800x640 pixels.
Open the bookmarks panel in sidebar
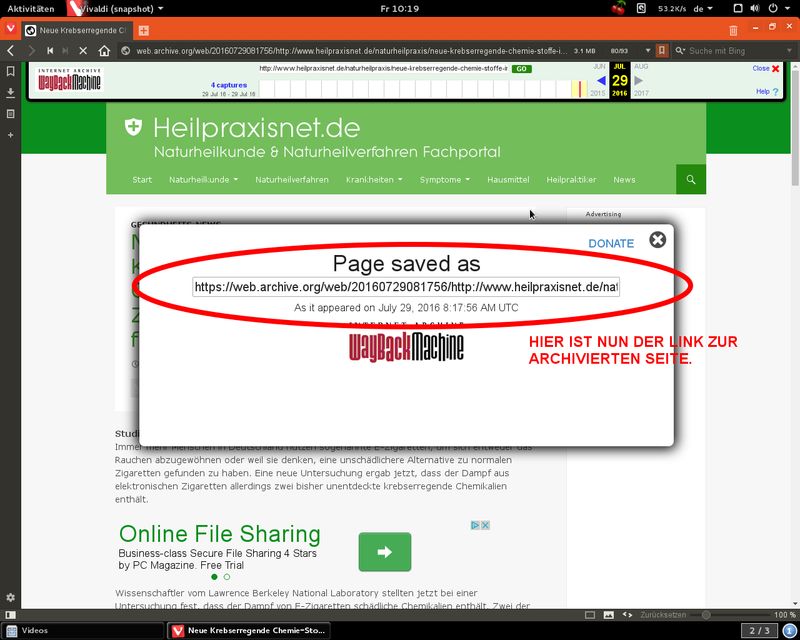pyautogui.click(x=10, y=72)
